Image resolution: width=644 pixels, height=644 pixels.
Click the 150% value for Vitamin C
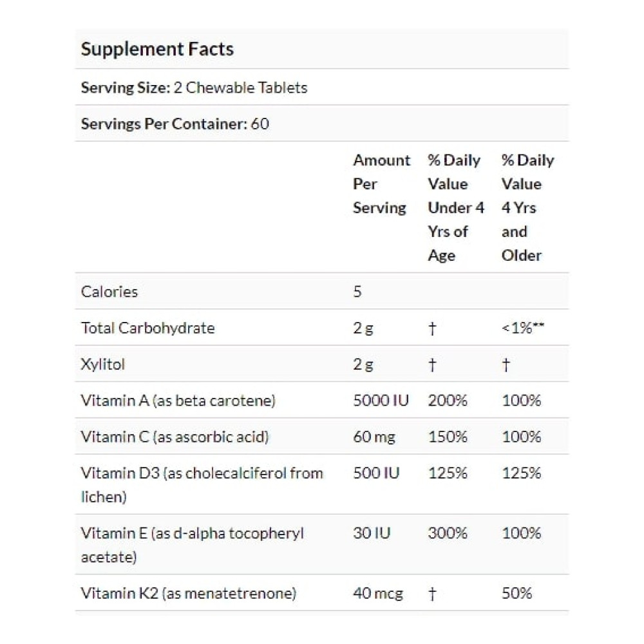448,437
